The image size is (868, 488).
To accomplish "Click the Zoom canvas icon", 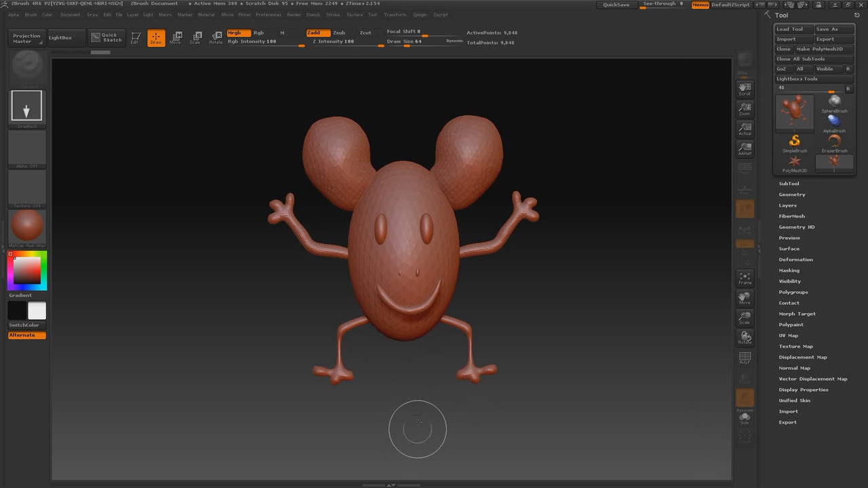I will [x=745, y=109].
